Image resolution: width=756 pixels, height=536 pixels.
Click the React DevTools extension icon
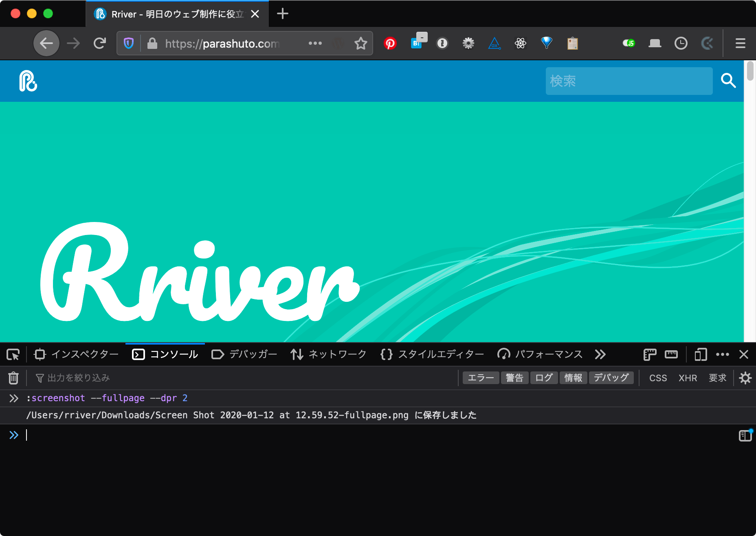(x=521, y=43)
